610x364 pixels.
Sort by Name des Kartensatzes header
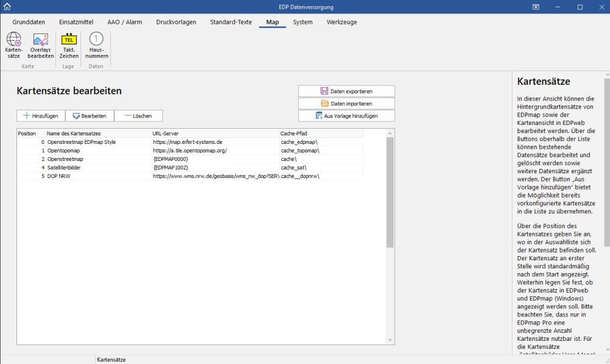pyautogui.click(x=98, y=134)
